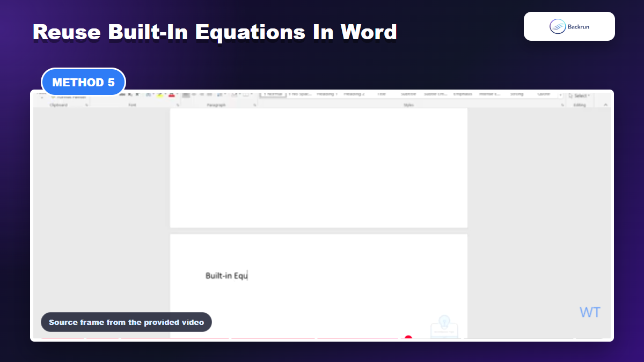Apply the Title style
Screen dimensions: 644x362
(x=381, y=94)
